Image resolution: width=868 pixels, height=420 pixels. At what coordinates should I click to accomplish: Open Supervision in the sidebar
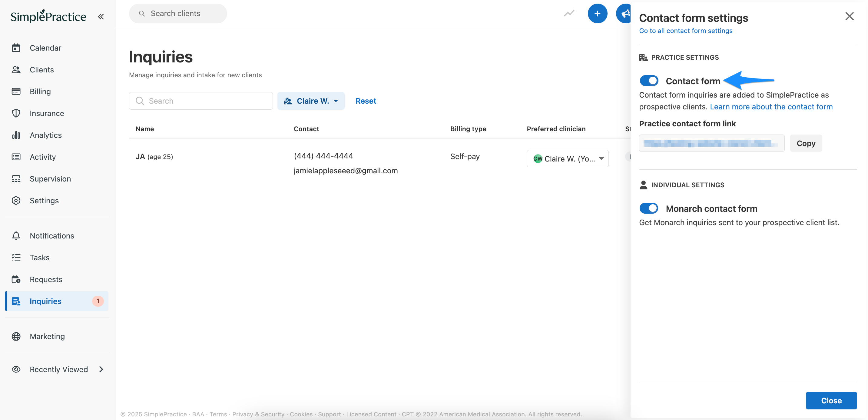pyautogui.click(x=50, y=179)
